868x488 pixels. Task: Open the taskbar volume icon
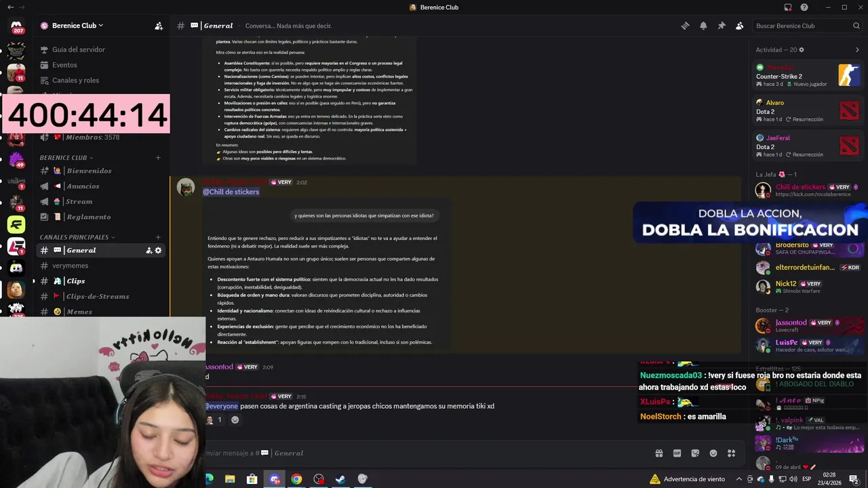pyautogui.click(x=794, y=479)
